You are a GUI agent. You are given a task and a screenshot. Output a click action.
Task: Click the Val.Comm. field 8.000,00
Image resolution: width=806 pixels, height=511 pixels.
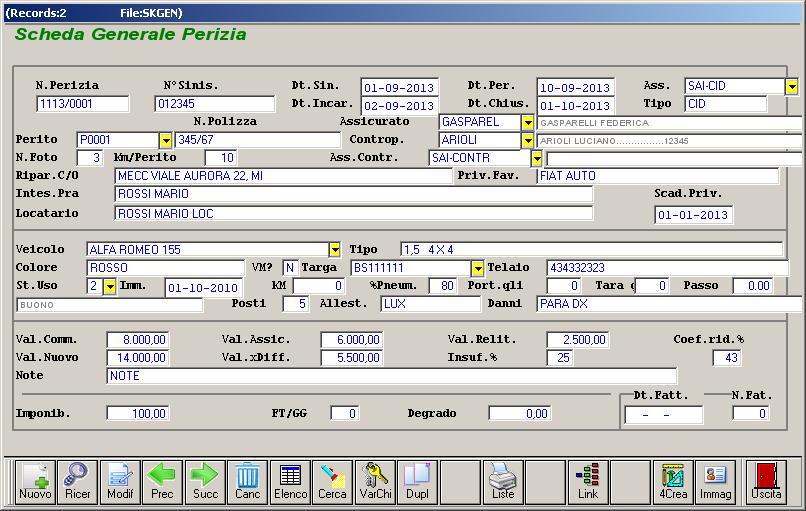tap(137, 340)
